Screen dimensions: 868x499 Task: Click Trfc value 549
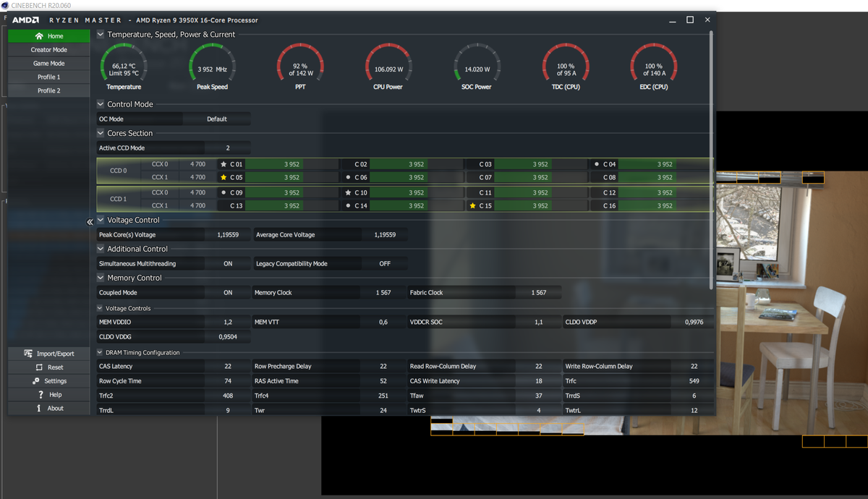(x=694, y=381)
